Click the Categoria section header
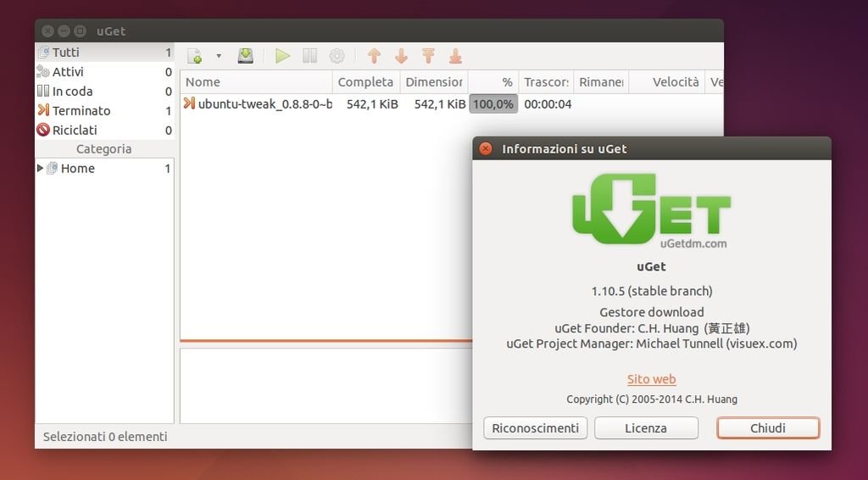The image size is (868, 480). [104, 149]
